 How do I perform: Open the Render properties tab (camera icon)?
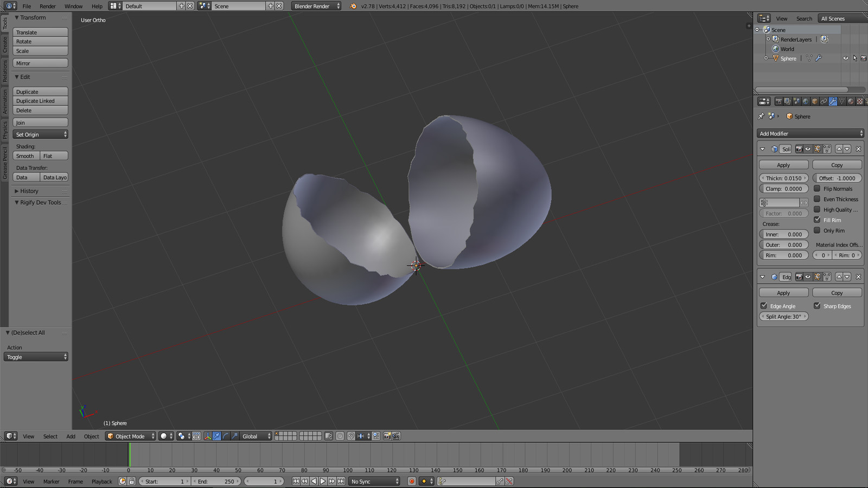point(779,101)
